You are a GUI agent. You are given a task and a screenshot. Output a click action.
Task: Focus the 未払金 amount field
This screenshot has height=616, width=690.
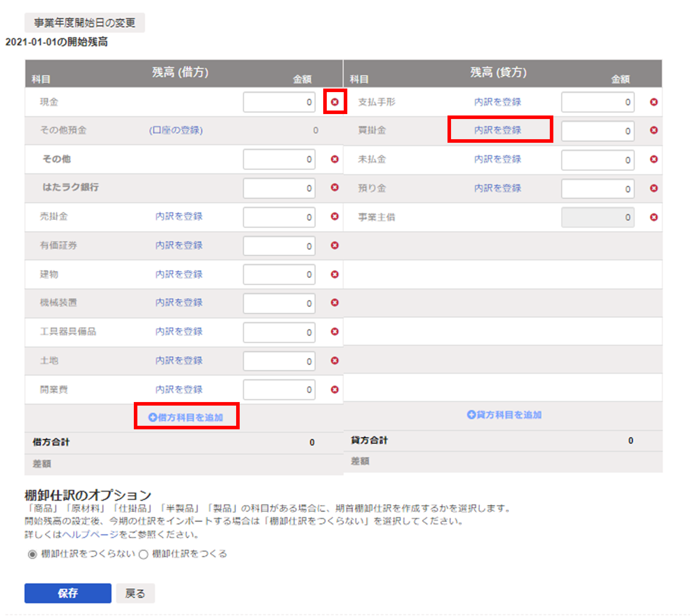click(598, 160)
